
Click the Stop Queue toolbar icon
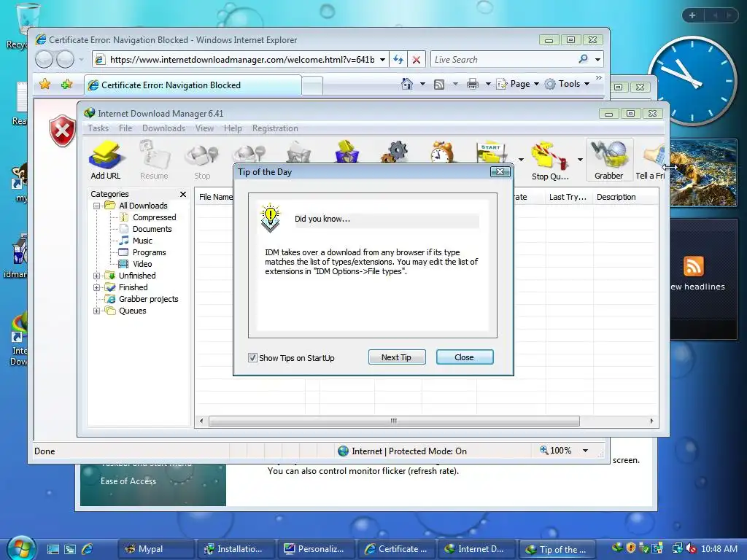point(550,160)
